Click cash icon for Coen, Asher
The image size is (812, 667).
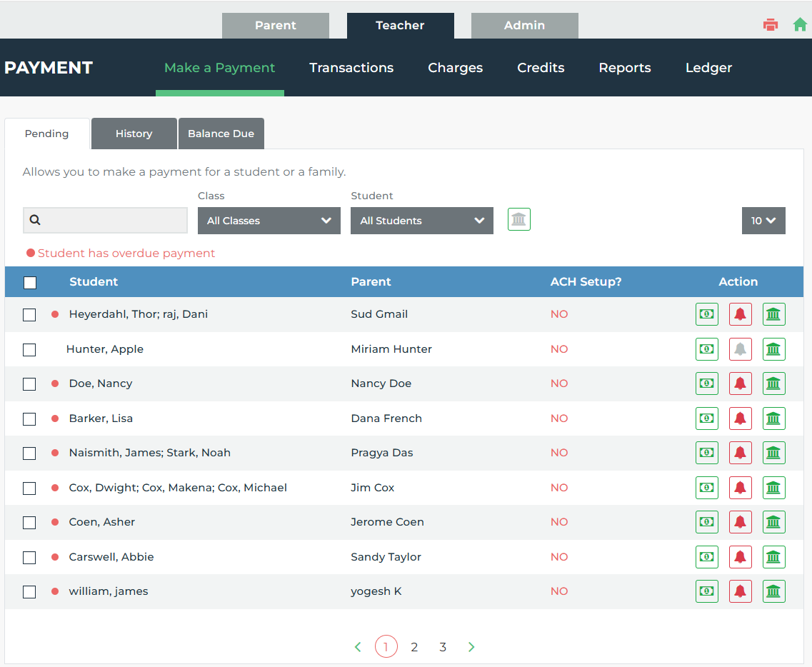pos(707,522)
